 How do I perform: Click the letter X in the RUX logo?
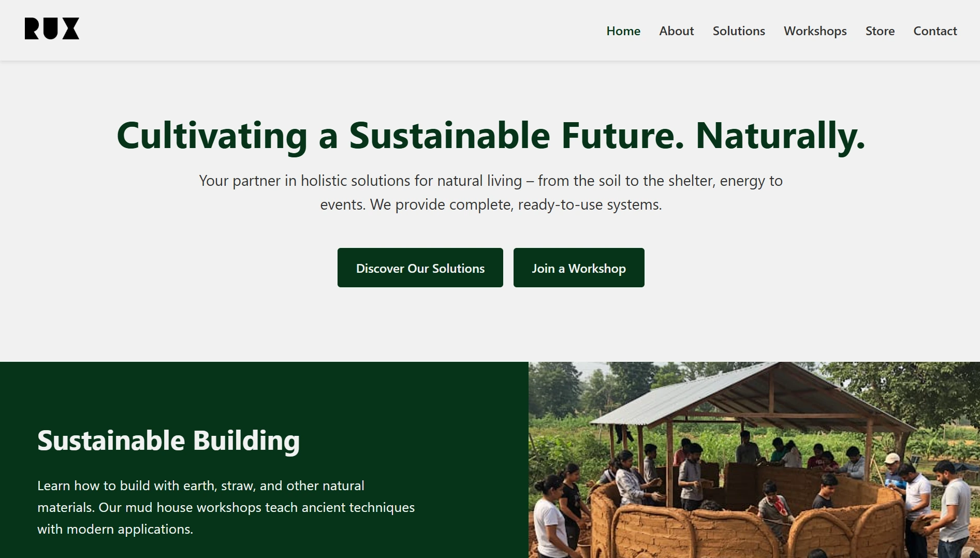(71, 29)
